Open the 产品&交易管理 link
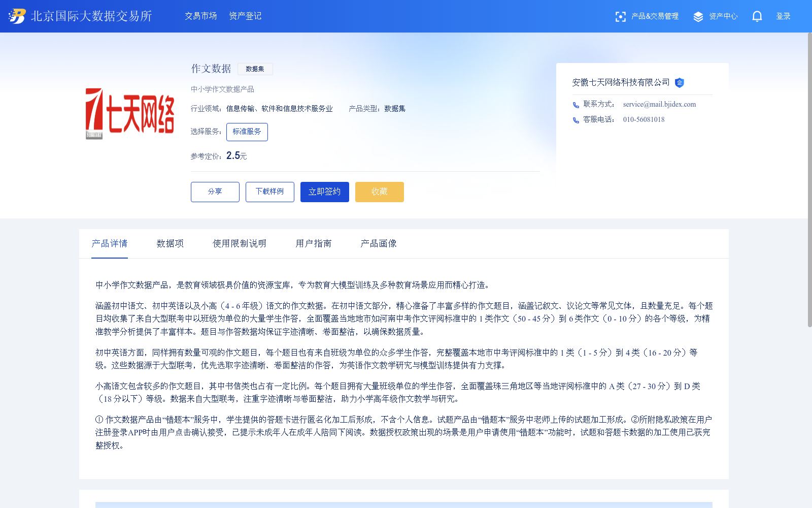The image size is (812, 508). click(655, 16)
